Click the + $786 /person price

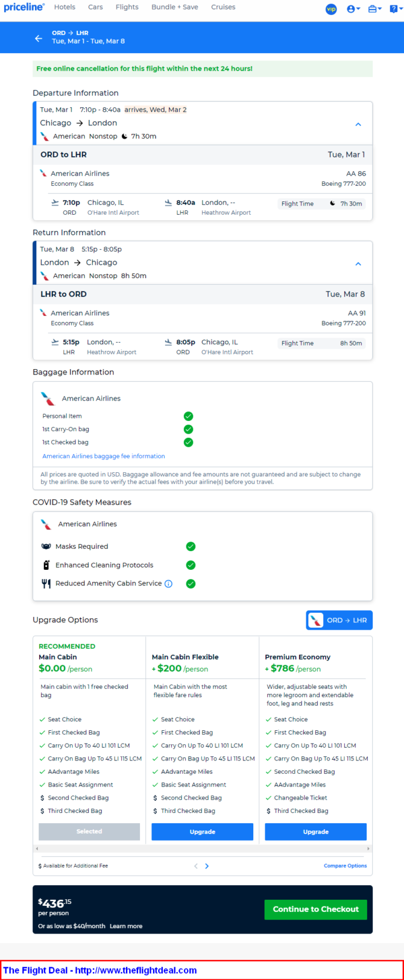pyautogui.click(x=293, y=669)
